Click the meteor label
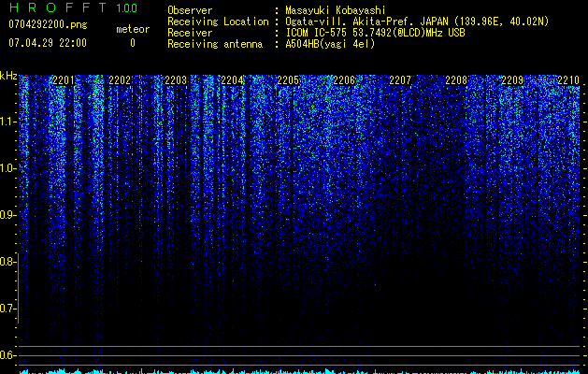This screenshot has width=588, height=374. click(133, 29)
